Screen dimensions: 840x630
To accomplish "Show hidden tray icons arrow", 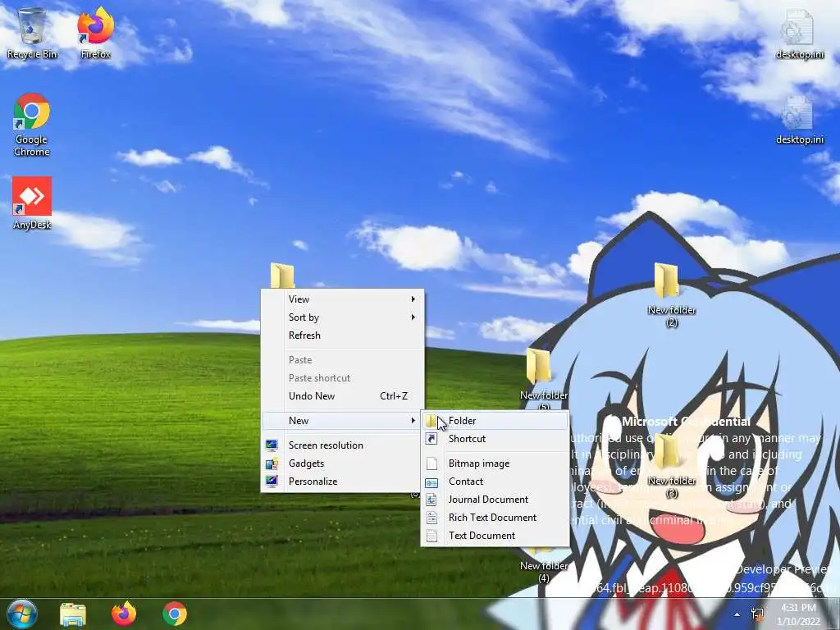I will click(x=737, y=614).
